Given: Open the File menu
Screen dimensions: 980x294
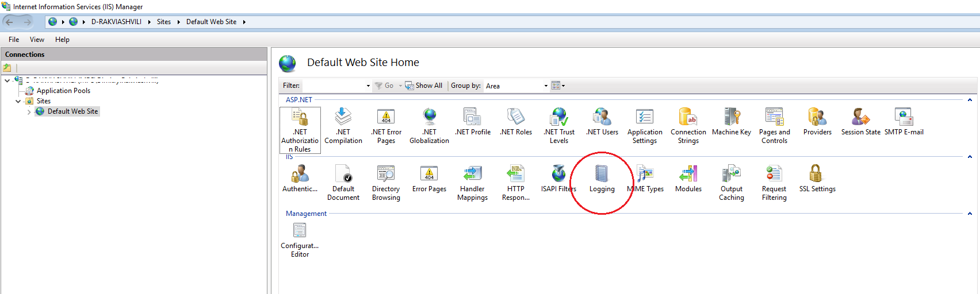Looking at the screenshot, I should pos(14,40).
